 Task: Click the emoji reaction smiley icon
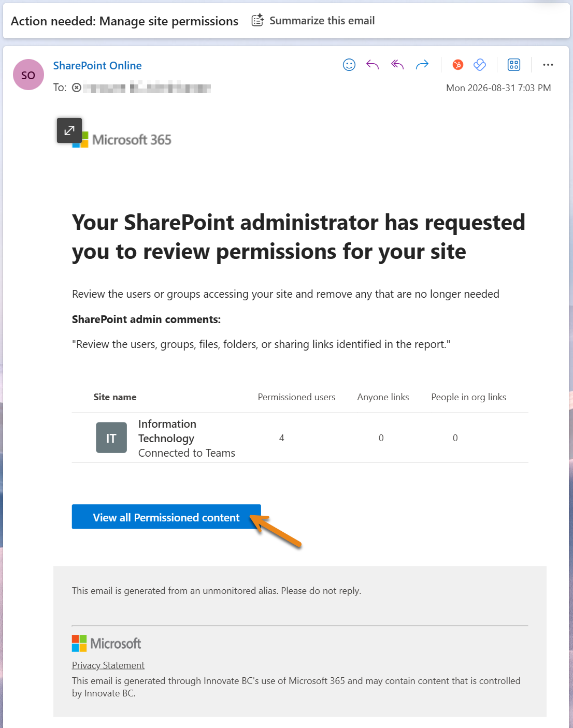coord(349,65)
